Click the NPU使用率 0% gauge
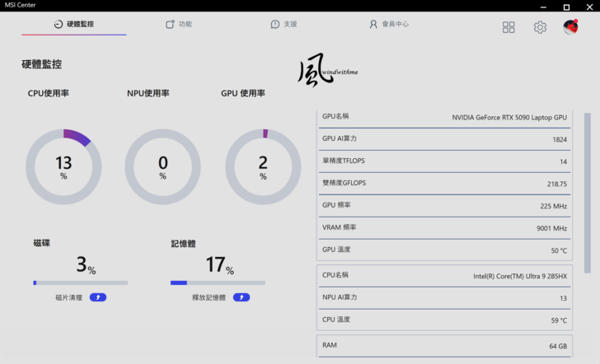The width and height of the screenshot is (600, 364). click(162, 167)
